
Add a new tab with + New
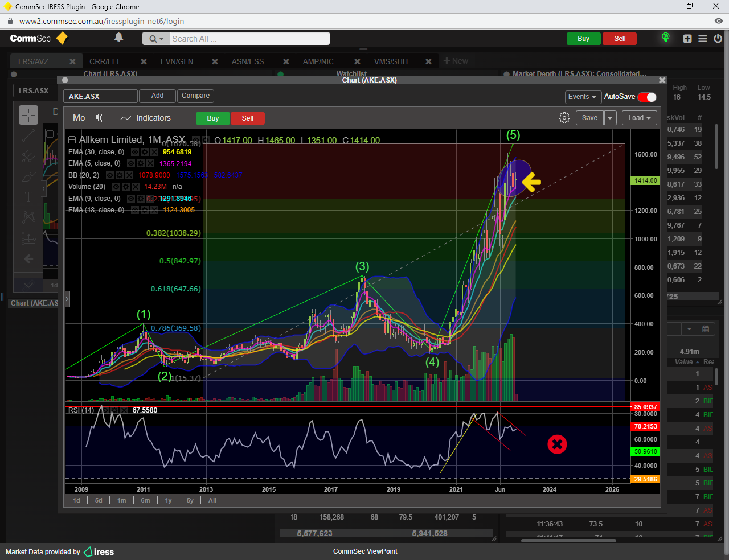click(456, 61)
